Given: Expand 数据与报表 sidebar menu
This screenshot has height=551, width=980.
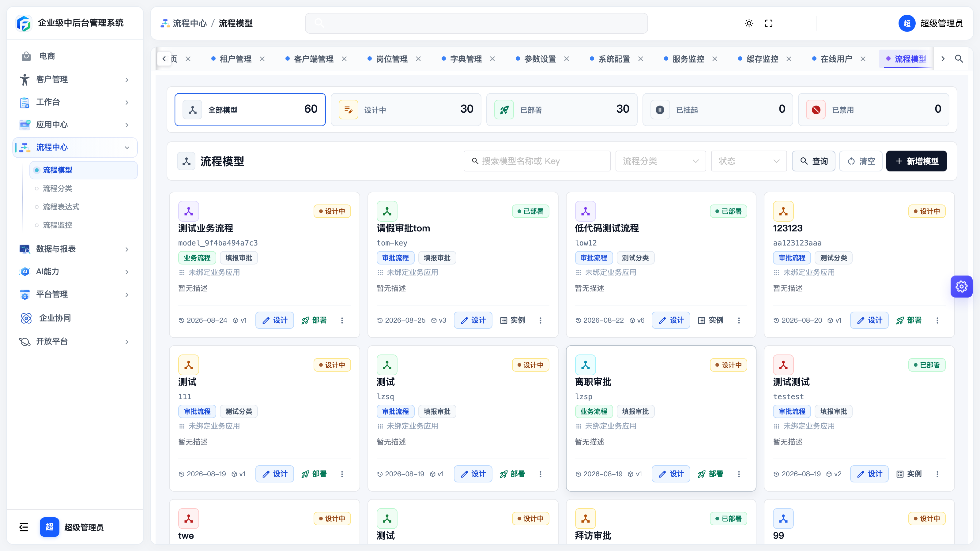Looking at the screenshot, I should [75, 249].
